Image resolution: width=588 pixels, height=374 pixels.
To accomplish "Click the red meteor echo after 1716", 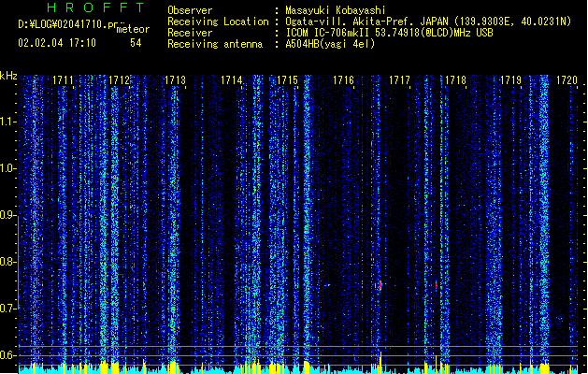I will pyautogui.click(x=380, y=285).
